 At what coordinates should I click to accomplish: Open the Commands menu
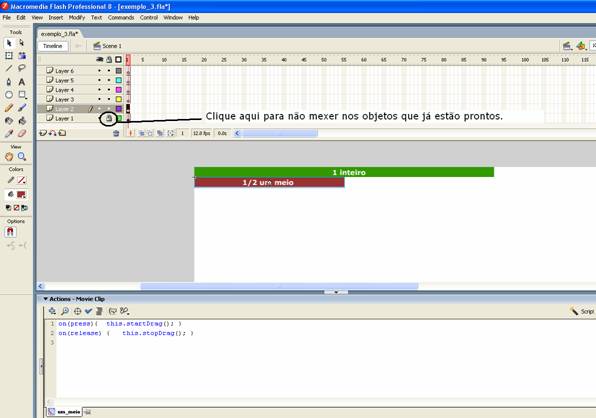coord(121,17)
